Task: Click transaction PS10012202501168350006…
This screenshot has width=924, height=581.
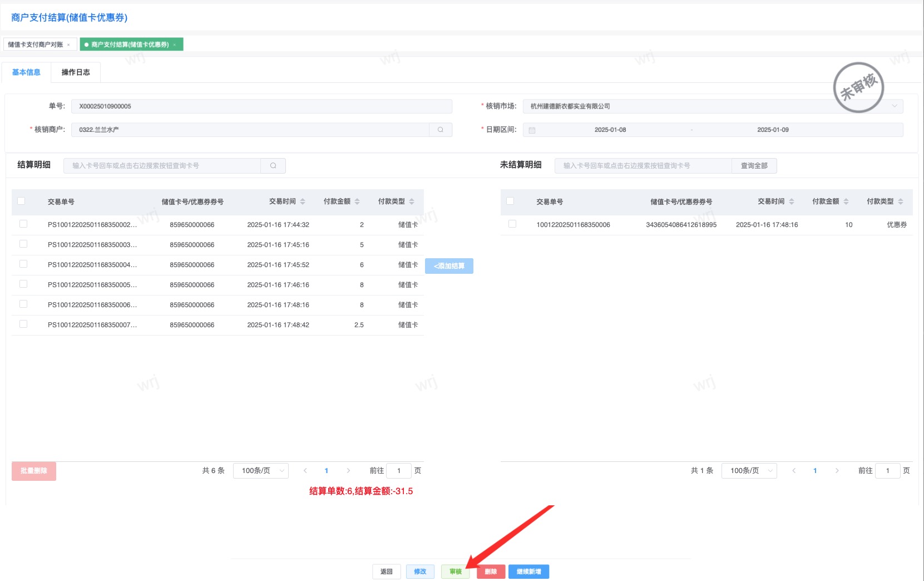Action: 92,305
